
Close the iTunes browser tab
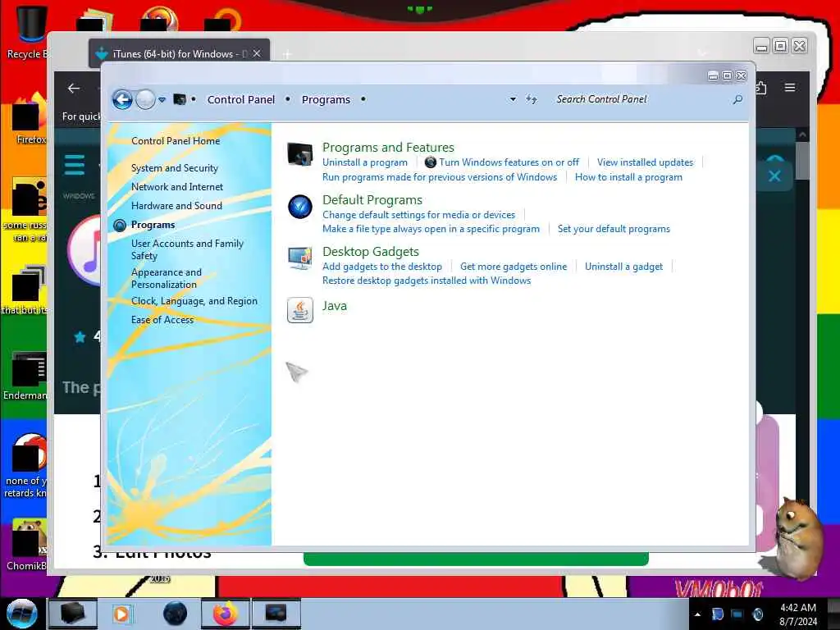(257, 53)
